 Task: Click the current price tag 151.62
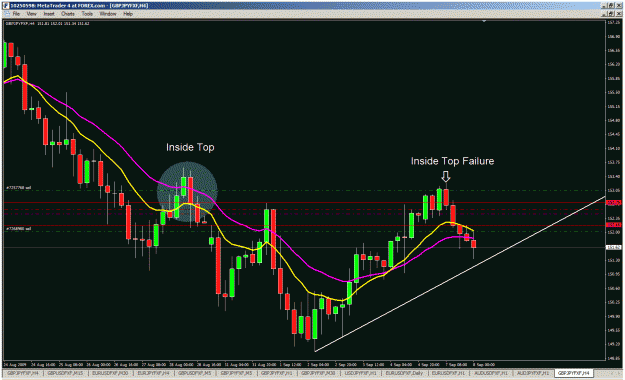(x=613, y=248)
